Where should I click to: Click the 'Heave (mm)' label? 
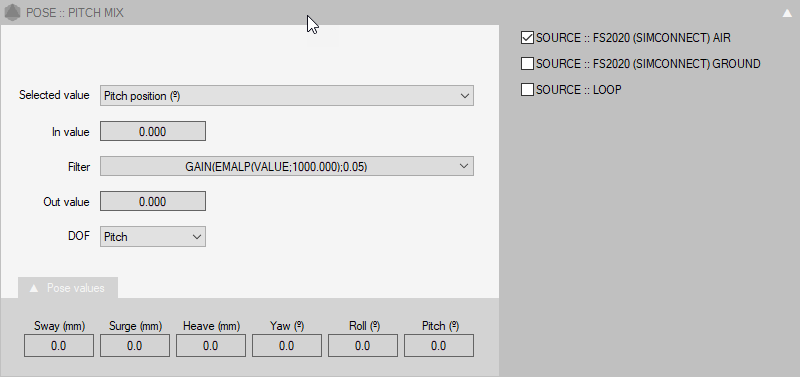tap(211, 326)
